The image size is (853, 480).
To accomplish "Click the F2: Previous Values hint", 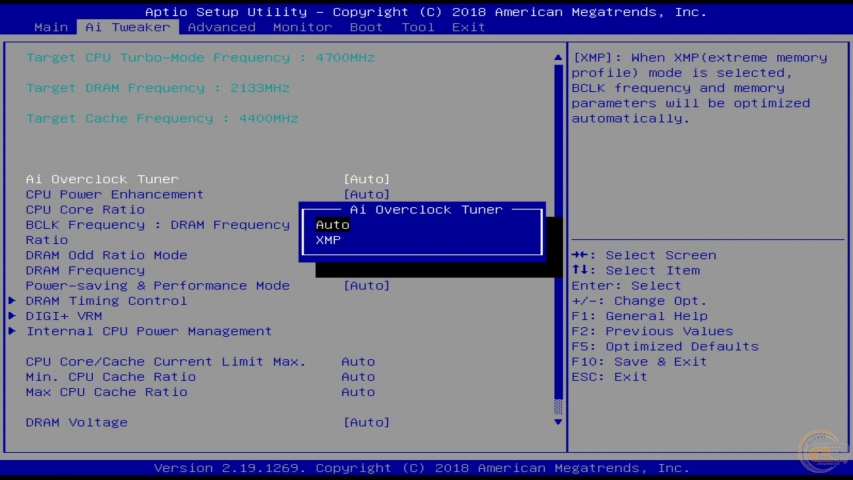I will pos(652,331).
